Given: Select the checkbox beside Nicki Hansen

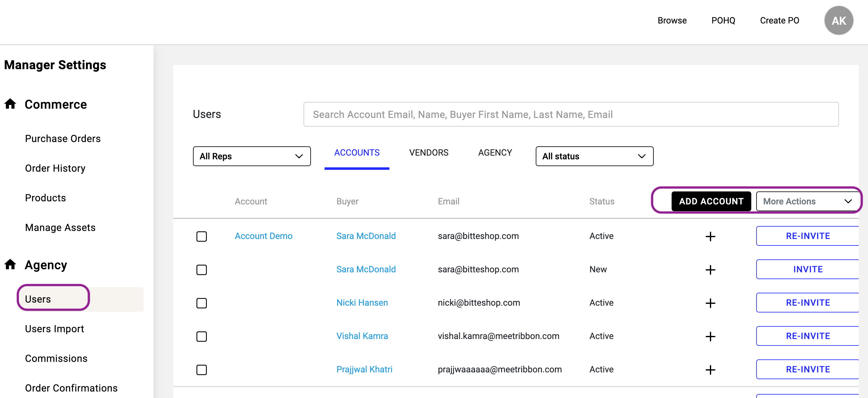Looking at the screenshot, I should (x=202, y=303).
